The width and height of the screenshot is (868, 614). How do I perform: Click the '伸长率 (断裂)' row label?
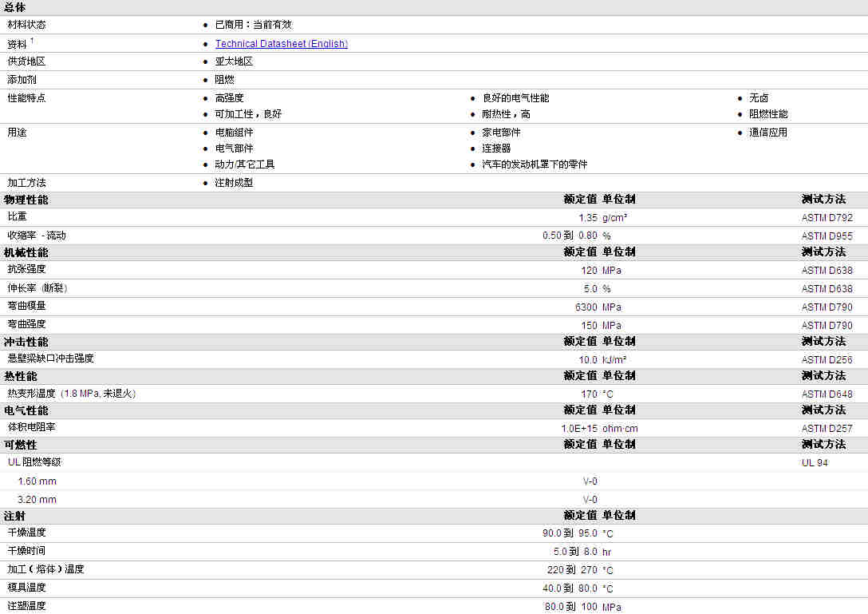click(x=37, y=288)
